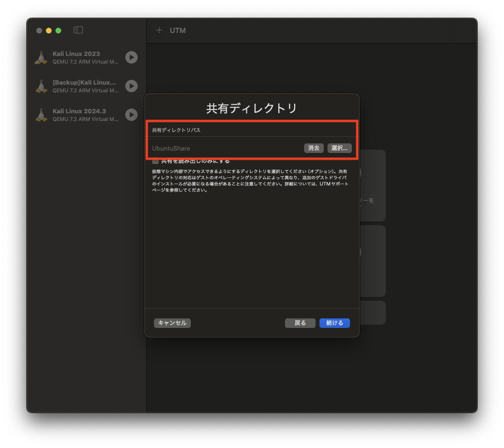Clear the shared path with 消去

click(314, 148)
